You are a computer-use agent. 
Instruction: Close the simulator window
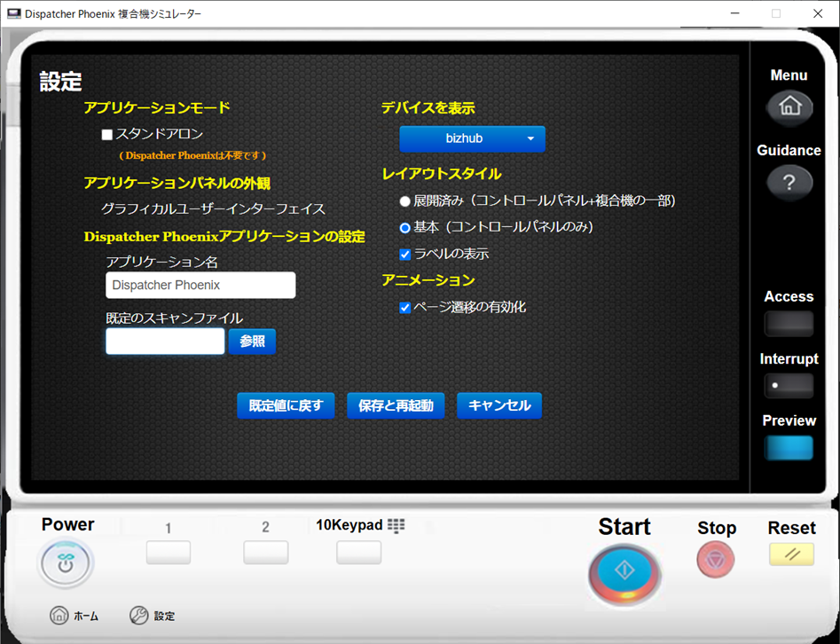[x=818, y=13]
